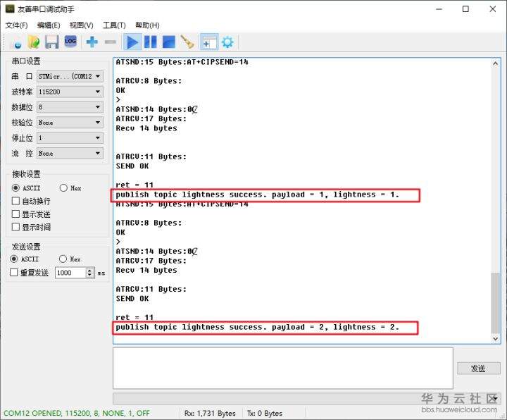Clear the receive window with broom icon
507x420 pixels.
point(187,42)
